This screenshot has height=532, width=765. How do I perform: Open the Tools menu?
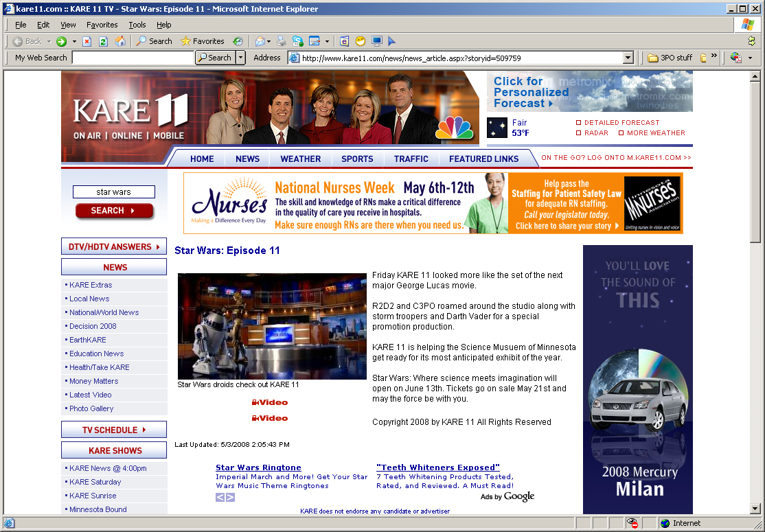(137, 25)
